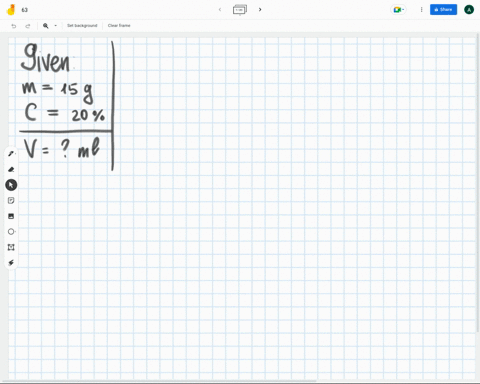Click the jam title "63"
Viewport: 480px width, 384px height.
[x=25, y=10]
